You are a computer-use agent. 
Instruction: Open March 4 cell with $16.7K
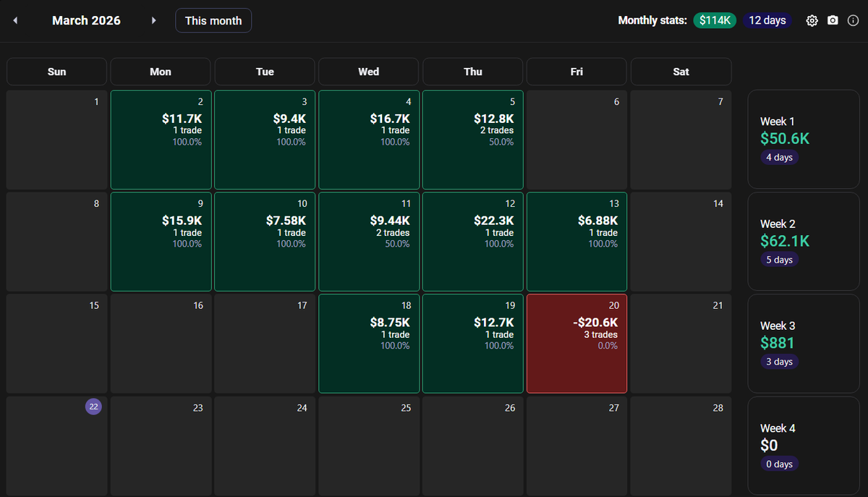click(x=369, y=140)
